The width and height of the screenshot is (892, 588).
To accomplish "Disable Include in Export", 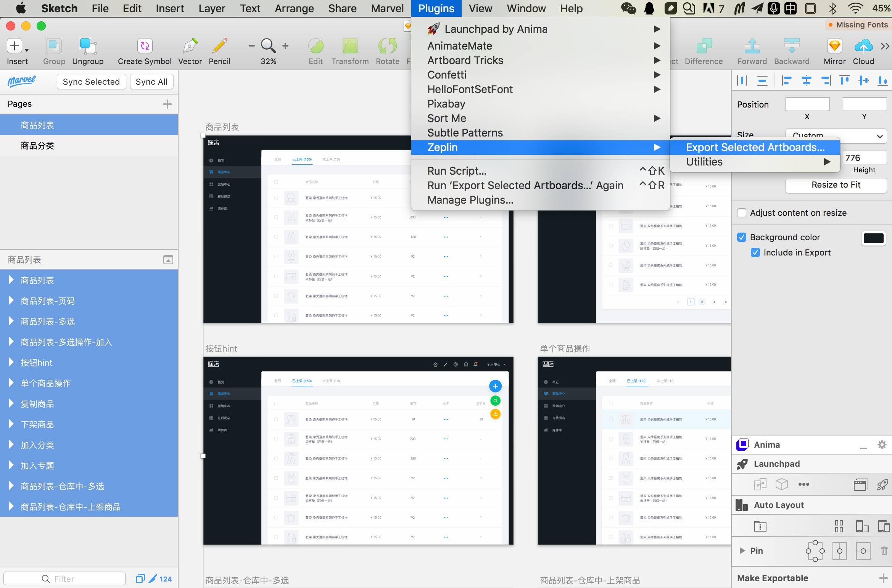I will [x=755, y=252].
